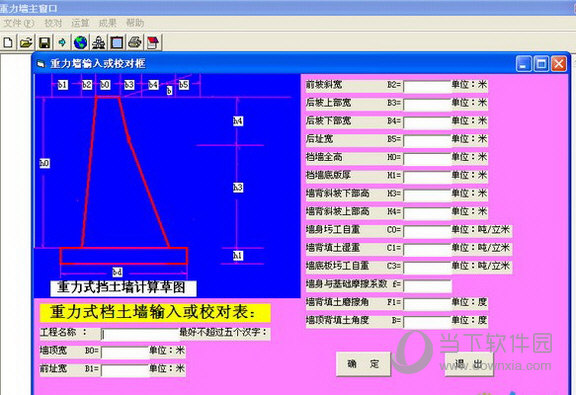Open file using the yellow folder icon
This screenshot has width=576, height=395.
tap(26, 43)
